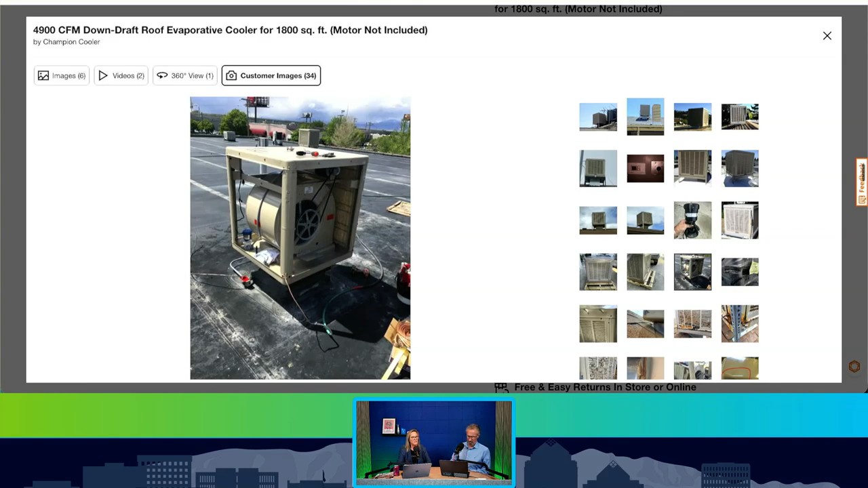Open the Videos (2) tab
Viewport: 868px width, 488px height.
pyautogui.click(x=121, y=76)
